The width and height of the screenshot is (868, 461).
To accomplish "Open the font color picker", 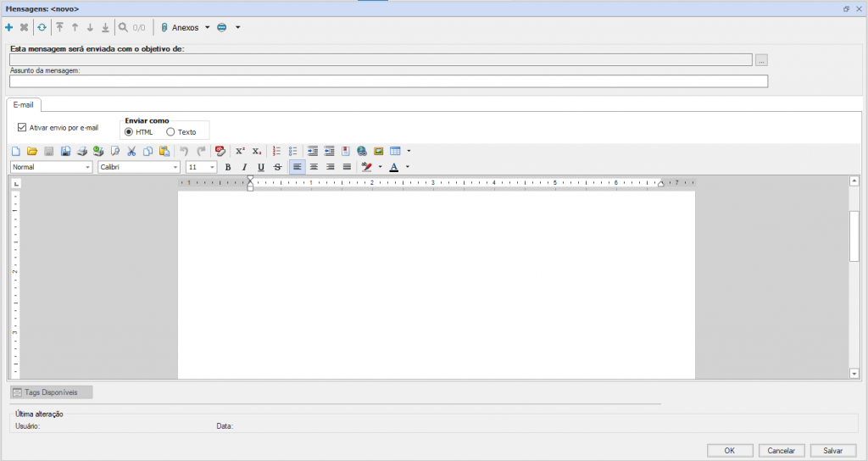I will [x=408, y=168].
